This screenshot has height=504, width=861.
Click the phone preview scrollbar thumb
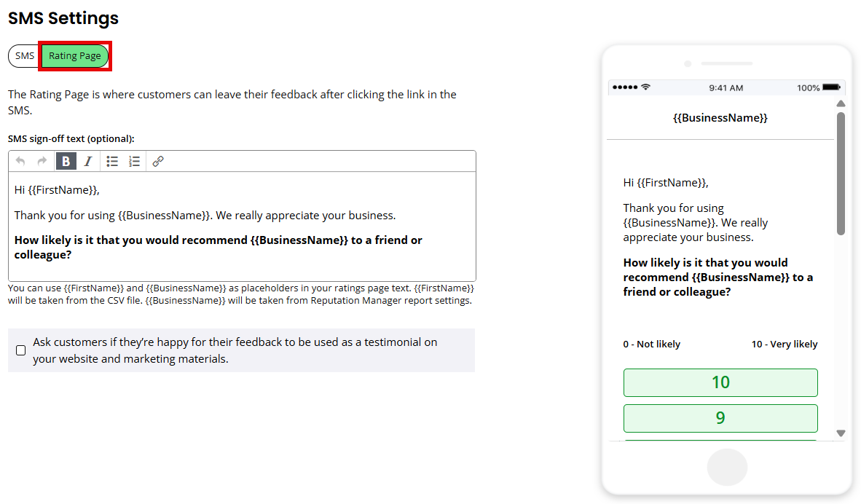tap(841, 173)
